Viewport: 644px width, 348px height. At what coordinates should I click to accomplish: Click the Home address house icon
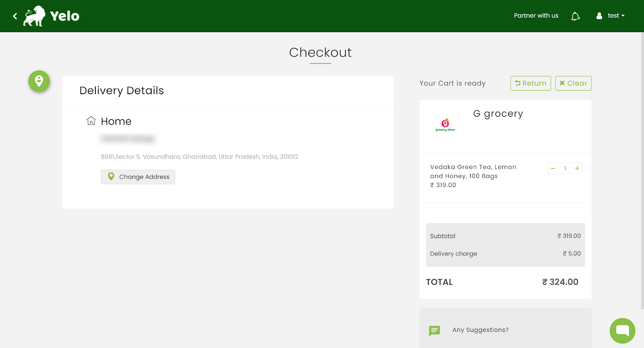coord(91,121)
